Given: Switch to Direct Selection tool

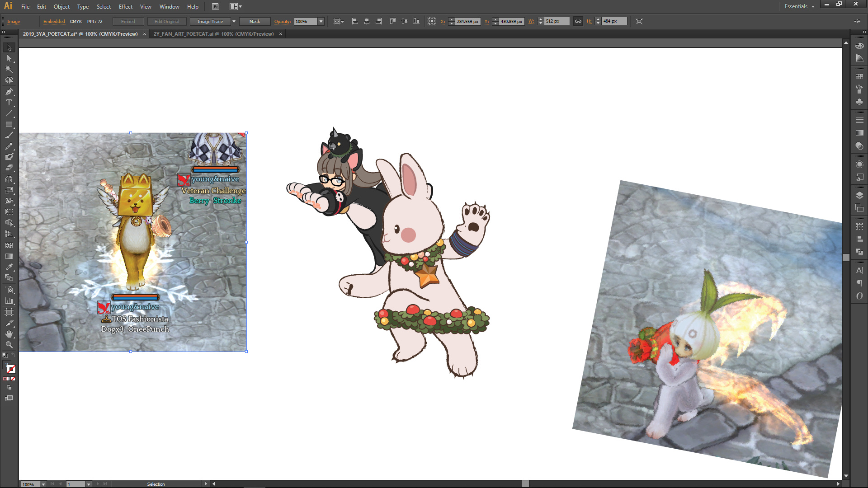Looking at the screenshot, I should [9, 58].
